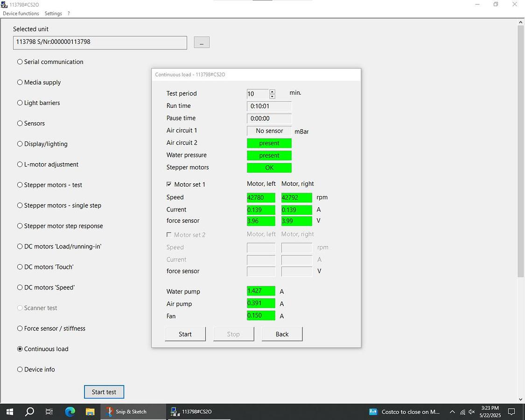Increase Test period with the up arrow

[272, 91]
